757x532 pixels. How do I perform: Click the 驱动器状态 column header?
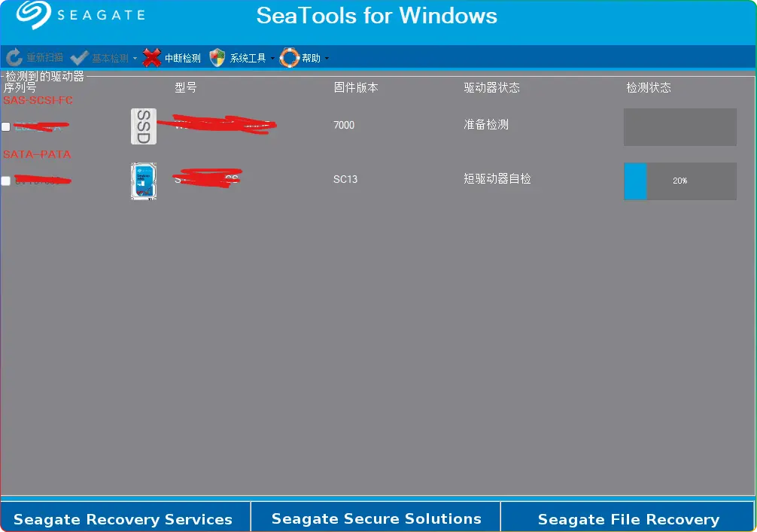click(491, 87)
